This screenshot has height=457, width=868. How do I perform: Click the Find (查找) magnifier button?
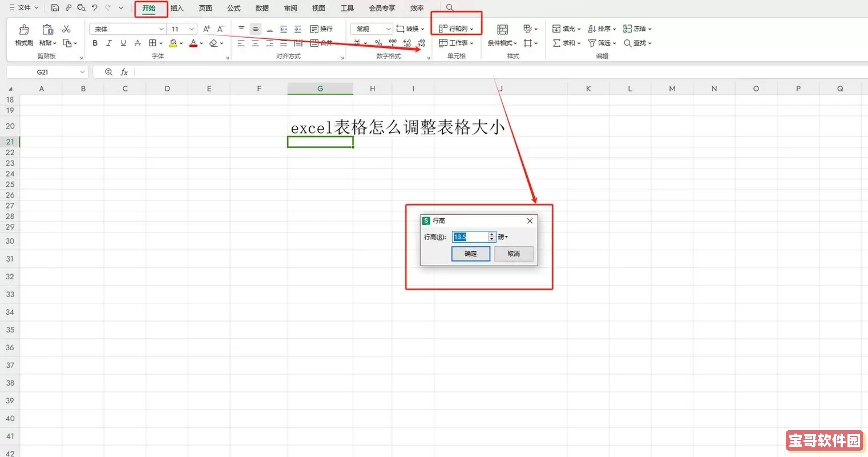(x=637, y=43)
